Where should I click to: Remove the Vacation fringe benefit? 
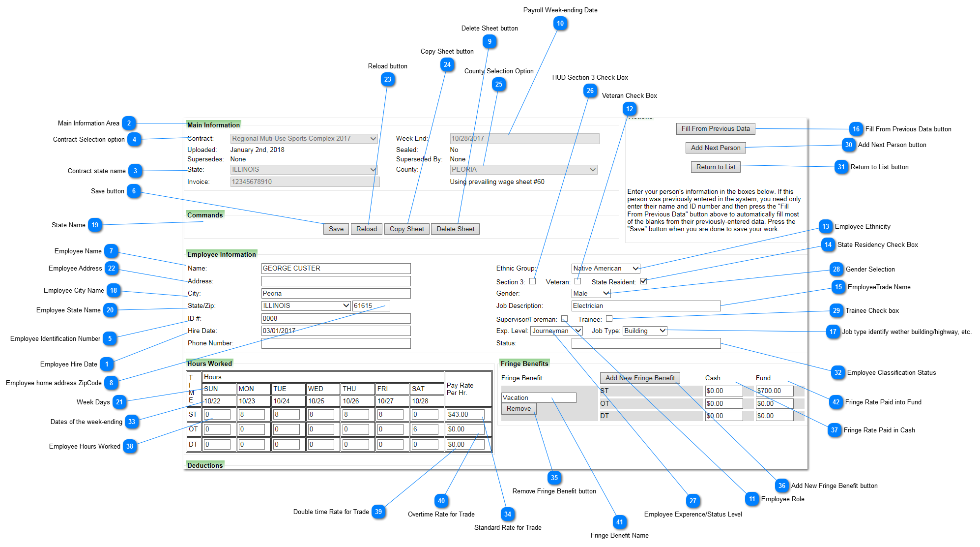point(519,408)
